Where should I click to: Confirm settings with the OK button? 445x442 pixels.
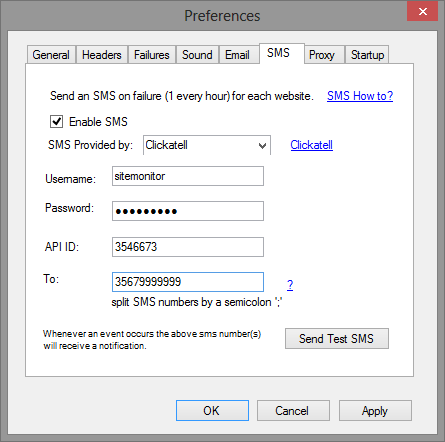(212, 411)
